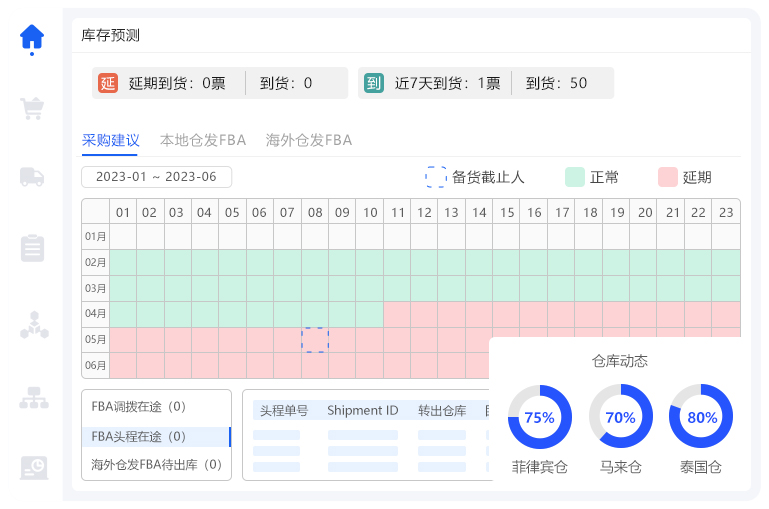
Task: Click the green 正常 legend swatch
Action: (x=574, y=177)
